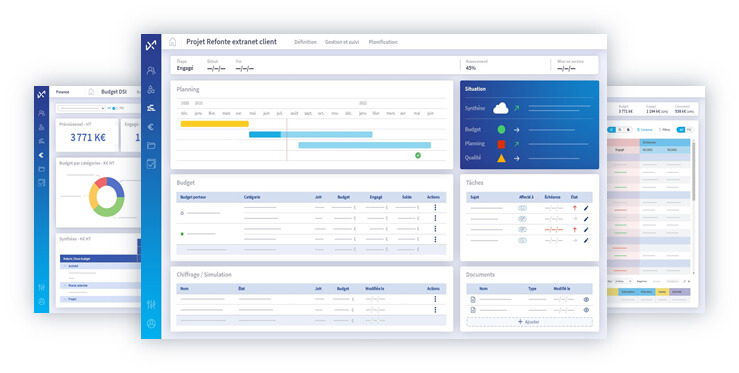Click the assignee badge in first task row
Screen dimensions: 739x373
[x=522, y=208]
